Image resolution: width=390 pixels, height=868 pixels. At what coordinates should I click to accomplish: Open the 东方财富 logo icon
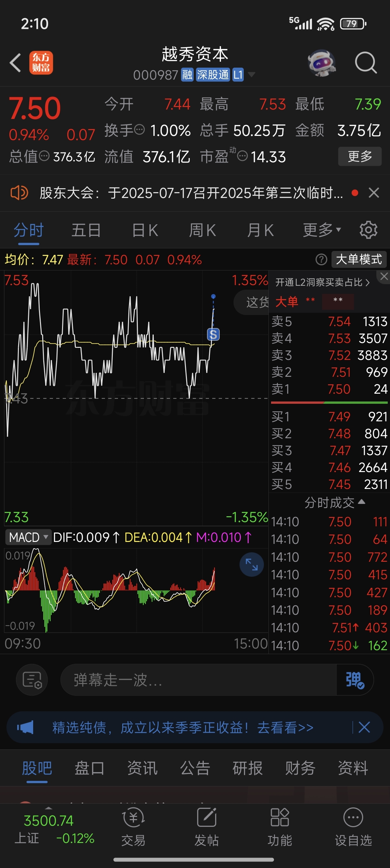pyautogui.click(x=41, y=63)
